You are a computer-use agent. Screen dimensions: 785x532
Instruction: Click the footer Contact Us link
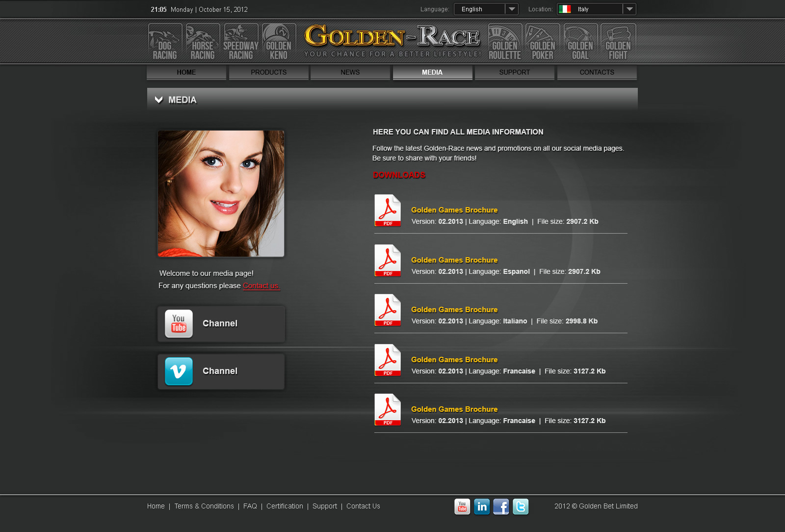click(363, 506)
